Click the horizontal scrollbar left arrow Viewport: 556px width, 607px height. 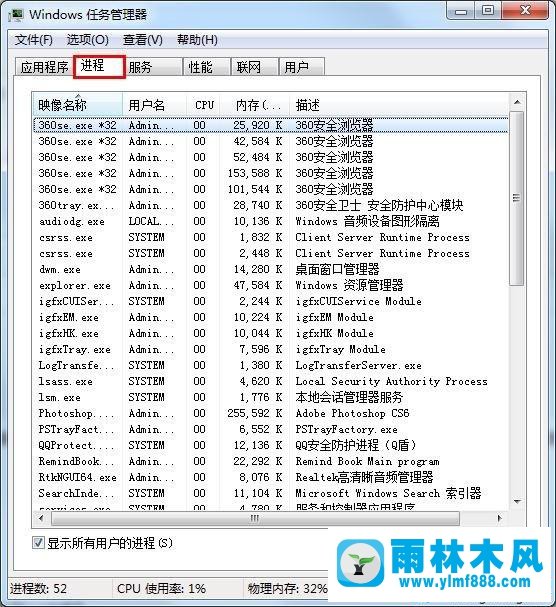pos(41,518)
